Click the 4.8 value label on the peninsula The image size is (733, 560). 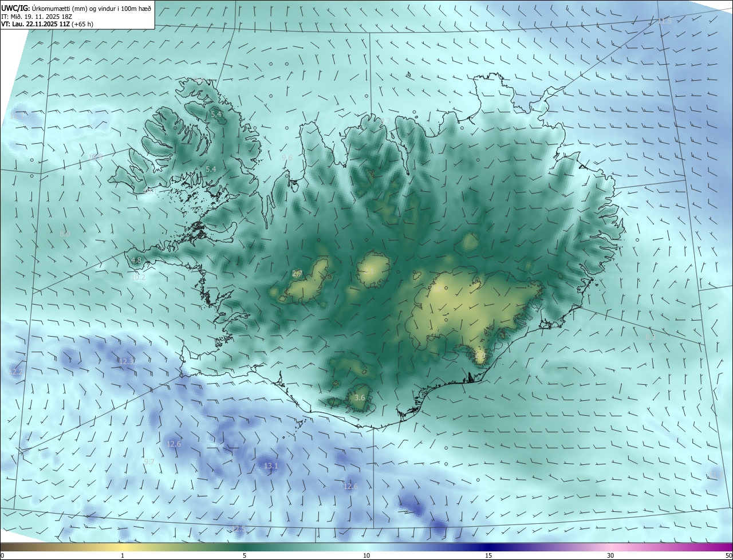[136, 260]
